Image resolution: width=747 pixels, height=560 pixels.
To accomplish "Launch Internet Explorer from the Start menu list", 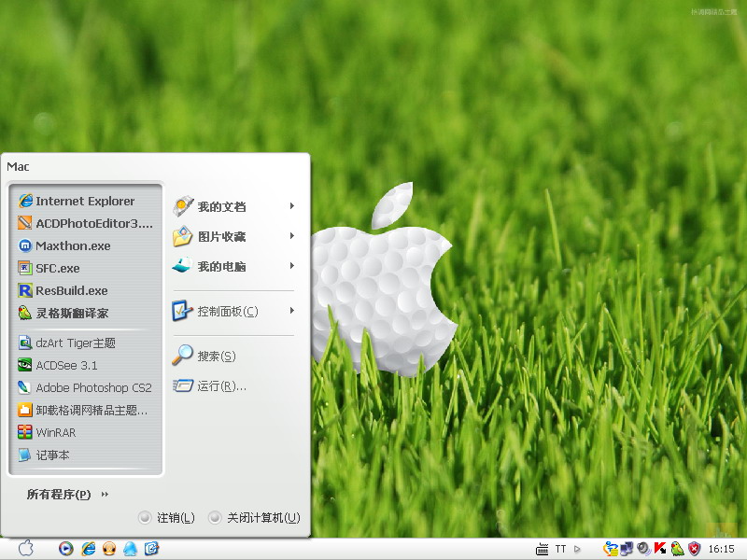I will [x=86, y=201].
